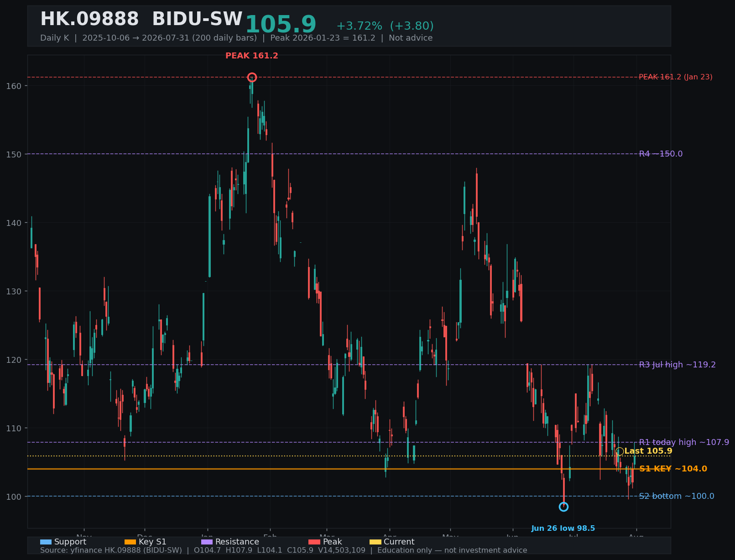
Task: Click the red peak circle marker at 161.2
Action: (252, 77)
